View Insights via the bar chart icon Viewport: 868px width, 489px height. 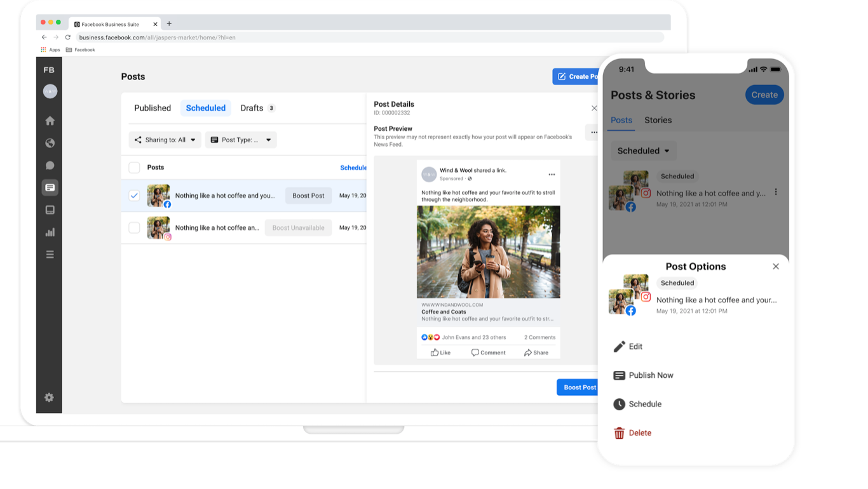coord(49,232)
